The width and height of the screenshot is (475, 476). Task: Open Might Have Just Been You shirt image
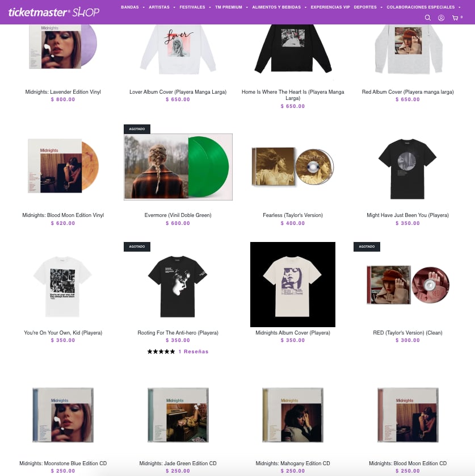pos(407,169)
